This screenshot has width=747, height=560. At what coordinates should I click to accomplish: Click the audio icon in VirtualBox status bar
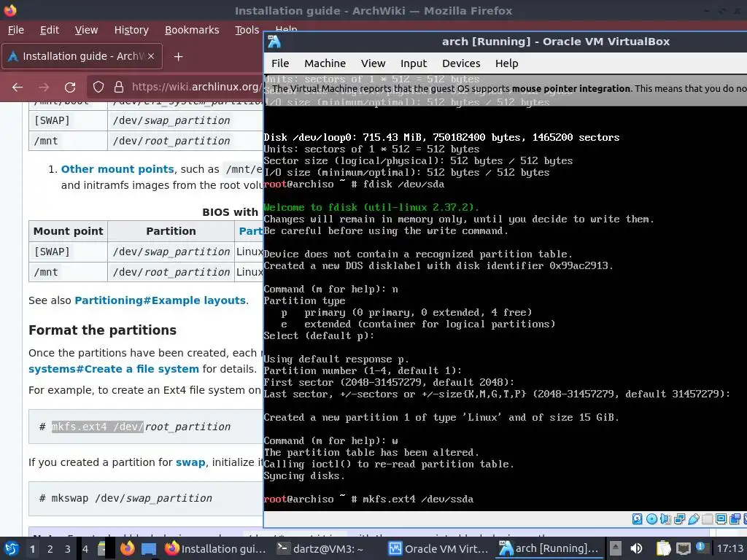pos(665,518)
